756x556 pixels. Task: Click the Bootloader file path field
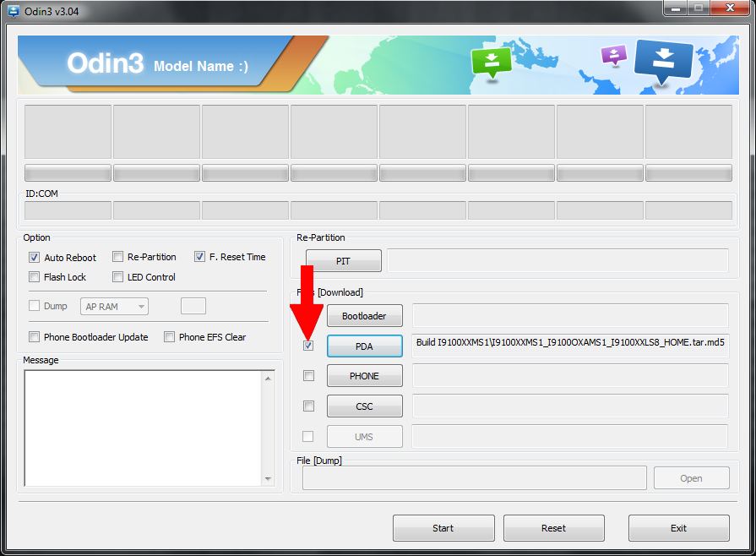[570, 315]
